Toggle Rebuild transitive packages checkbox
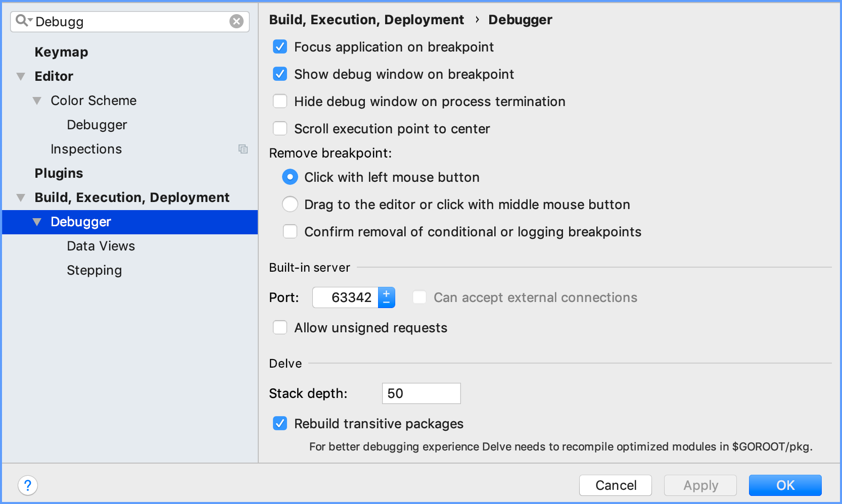 (x=280, y=424)
